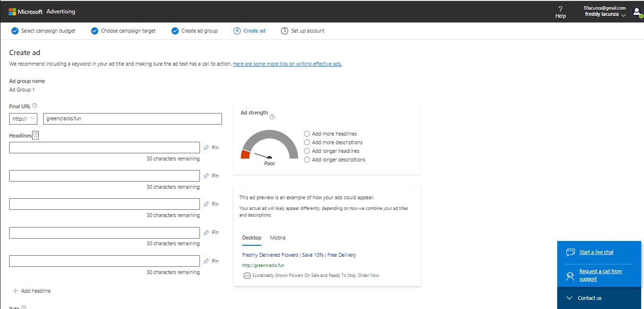
Task: Click the Final URL input field
Action: pyautogui.click(x=132, y=118)
